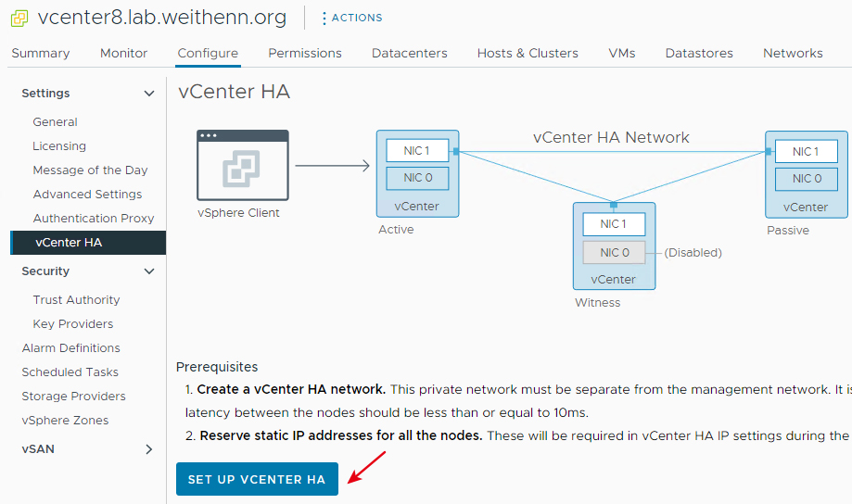Screen dimensions: 852x504
Task: Select the Configure tab
Action: click(208, 53)
